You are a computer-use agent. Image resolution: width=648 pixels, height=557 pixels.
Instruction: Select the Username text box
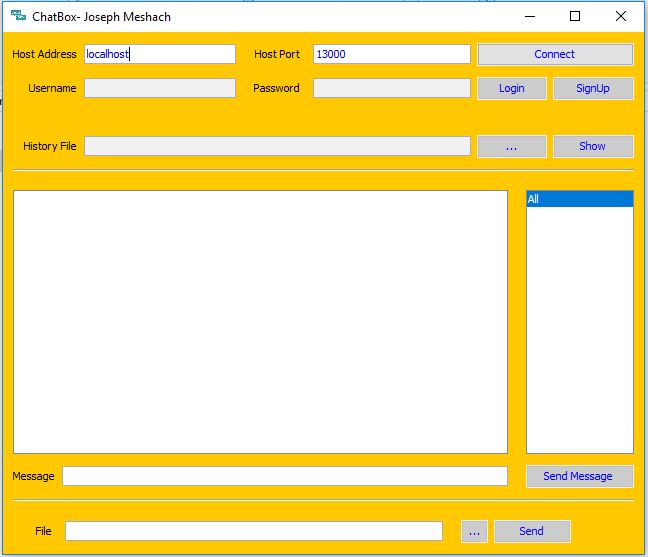coord(160,88)
